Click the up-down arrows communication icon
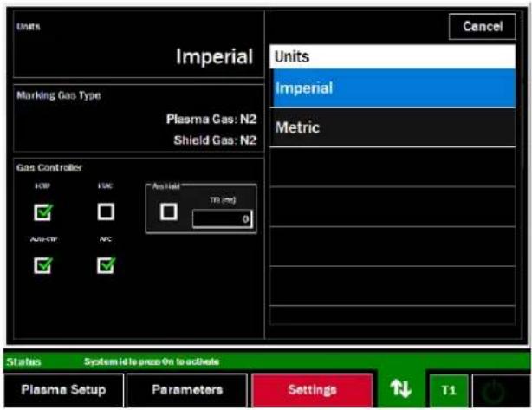This screenshot has height=410, width=532. (400, 388)
